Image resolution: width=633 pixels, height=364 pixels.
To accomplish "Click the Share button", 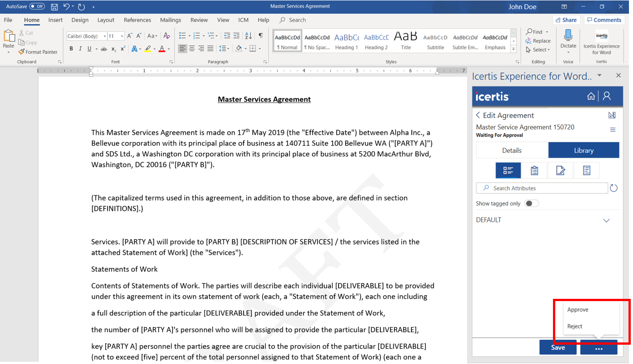I will 566,20.
